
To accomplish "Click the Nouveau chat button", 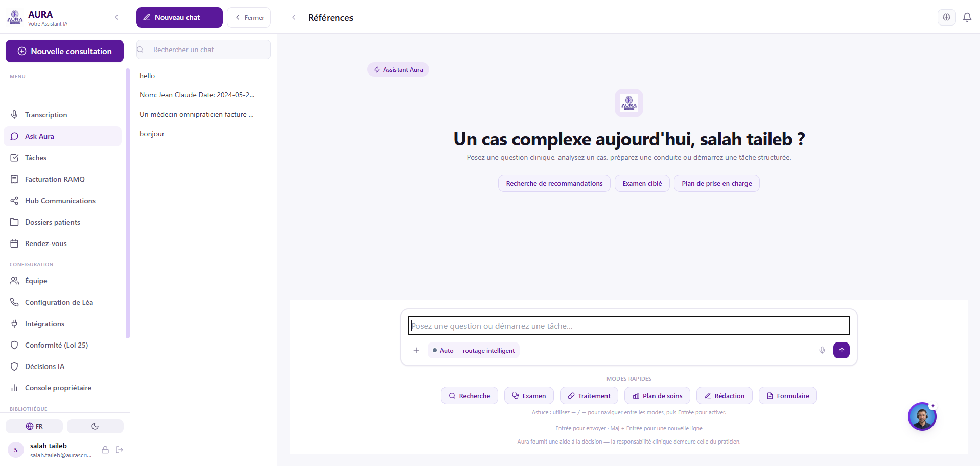I will point(179,17).
